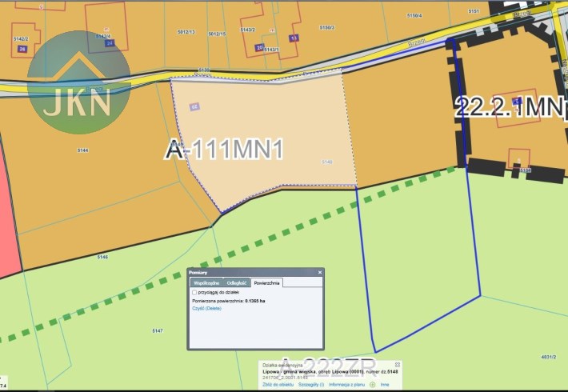Click 'Zbliż do obiektu' link
The height and width of the screenshot is (392, 568).
(276, 385)
